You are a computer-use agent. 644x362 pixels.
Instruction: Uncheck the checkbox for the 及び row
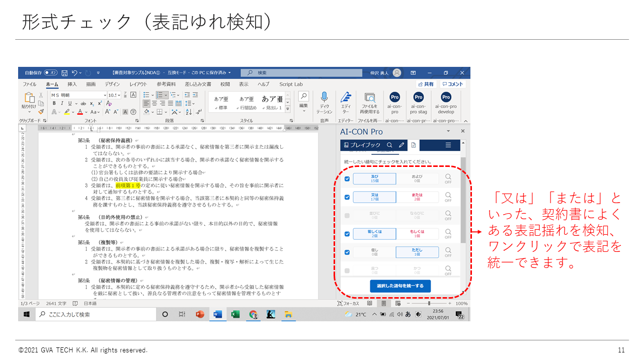(x=347, y=179)
